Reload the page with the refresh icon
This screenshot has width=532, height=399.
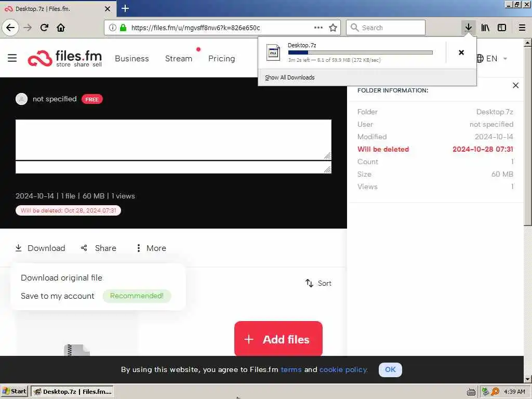click(44, 28)
